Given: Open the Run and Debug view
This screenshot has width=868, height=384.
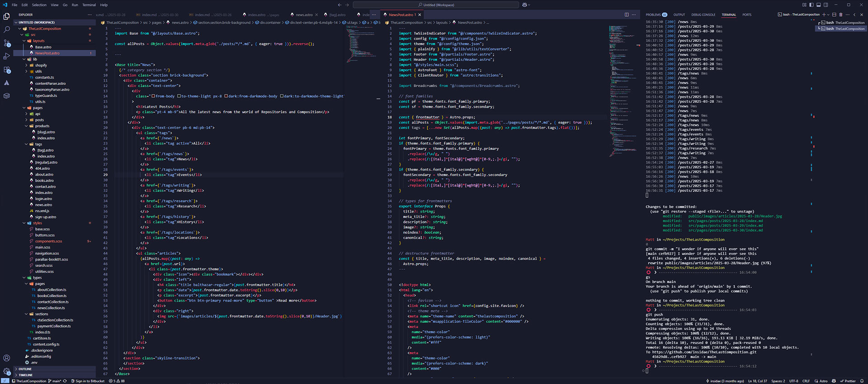Looking at the screenshot, I should pyautogui.click(x=6, y=56).
